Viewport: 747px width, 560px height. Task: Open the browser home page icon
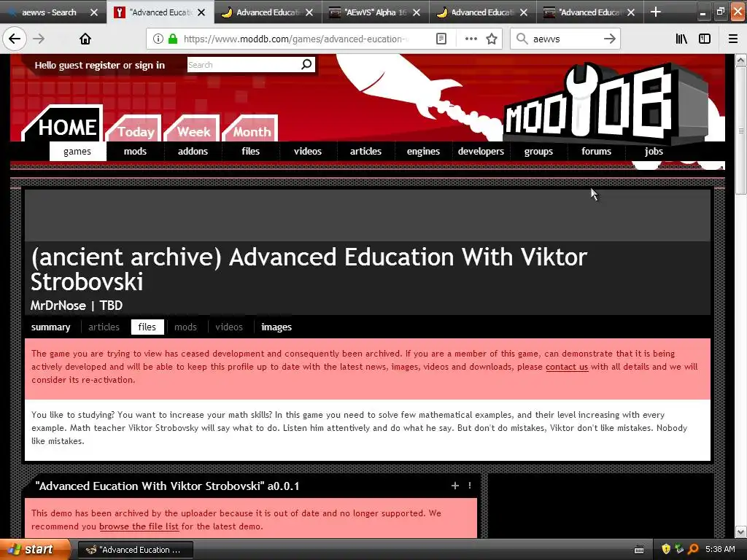(85, 39)
